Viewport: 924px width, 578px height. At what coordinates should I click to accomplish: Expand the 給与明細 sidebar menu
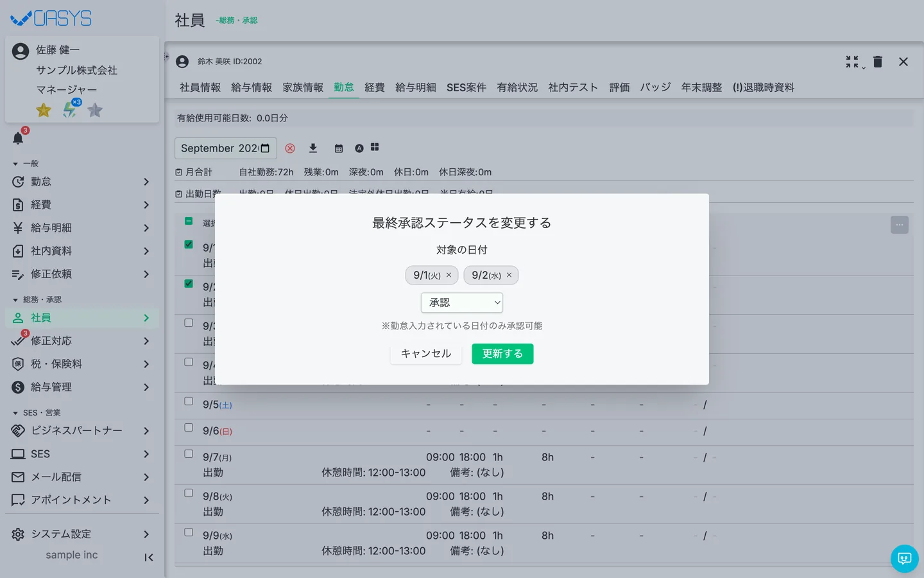(x=82, y=228)
